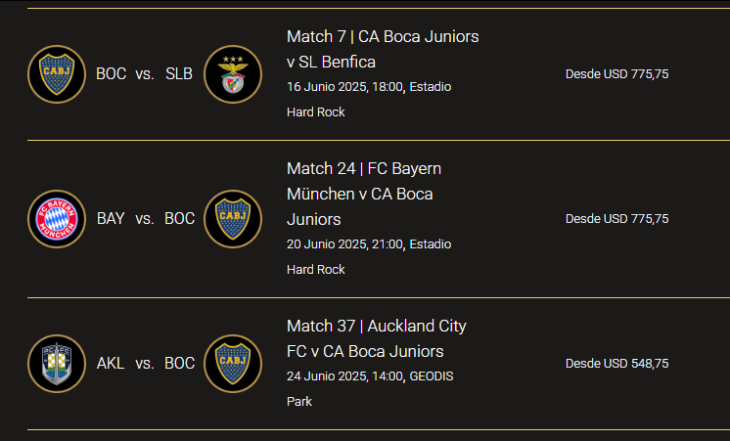Select the 20 Junio 2025 date line
This screenshot has width=730, height=441.
(x=369, y=257)
